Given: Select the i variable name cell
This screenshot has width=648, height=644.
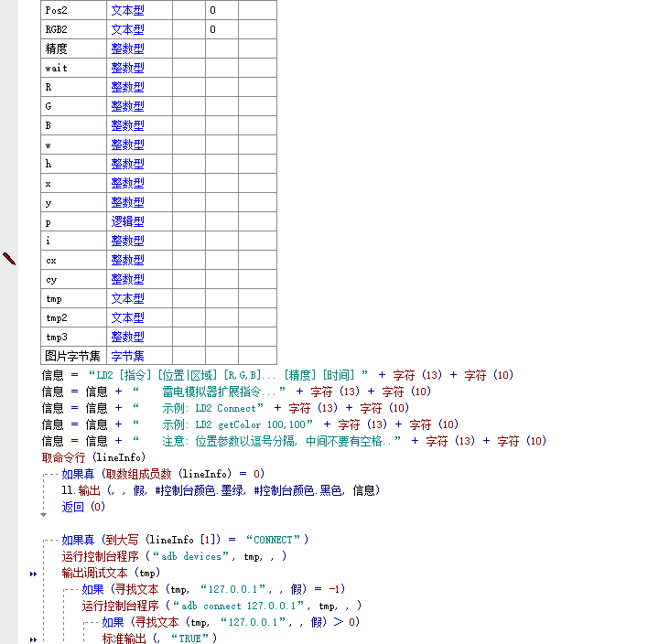Looking at the screenshot, I should [x=73, y=241].
